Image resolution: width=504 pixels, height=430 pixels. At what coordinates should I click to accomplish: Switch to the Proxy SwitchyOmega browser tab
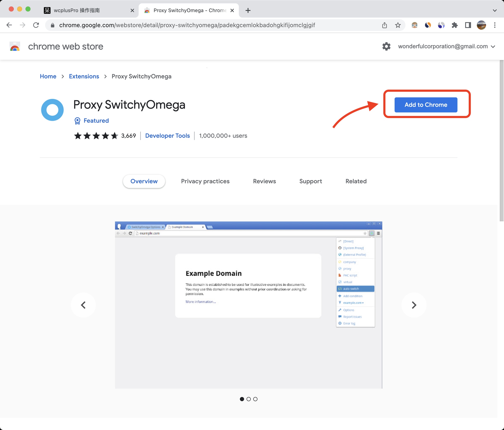(188, 10)
